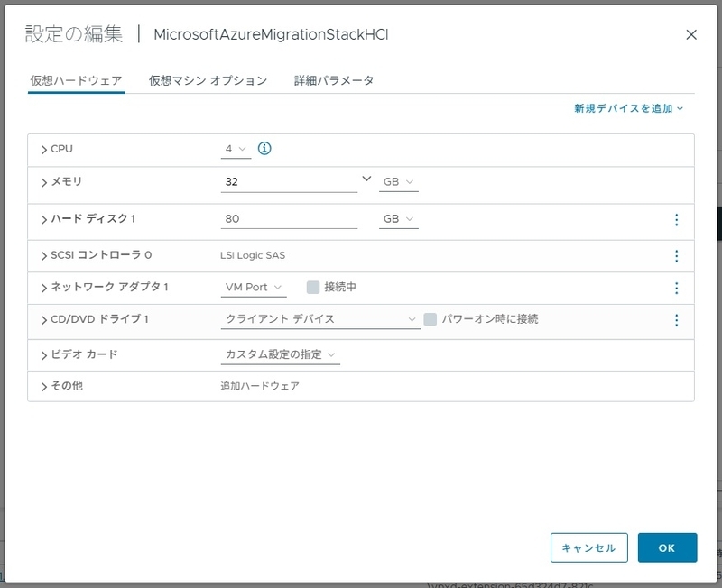The width and height of the screenshot is (722, 588).
Task: Switch to the 仮想ハードウェア tab
Action: pos(77,81)
